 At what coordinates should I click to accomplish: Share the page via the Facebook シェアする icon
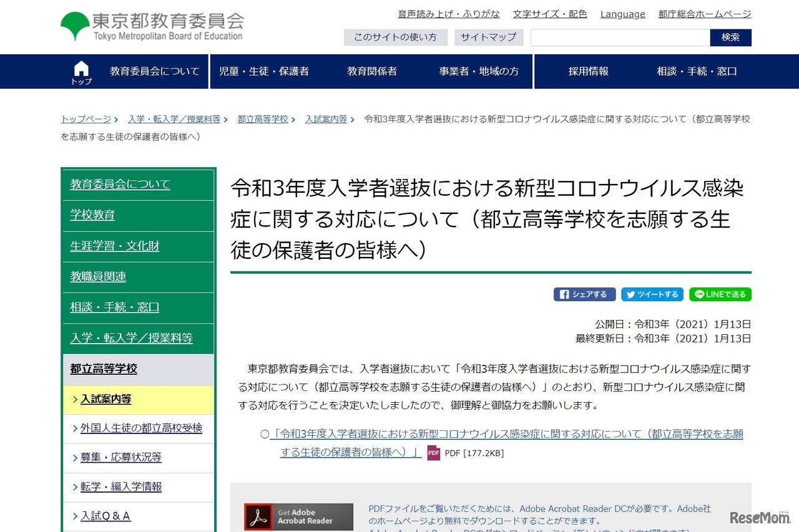coord(584,294)
